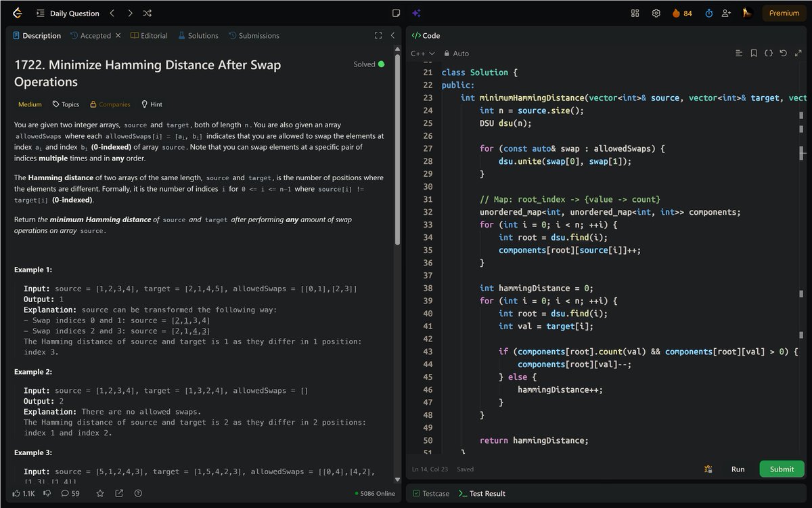Open the Solutions tab
The width and height of the screenshot is (812, 508).
click(198, 35)
